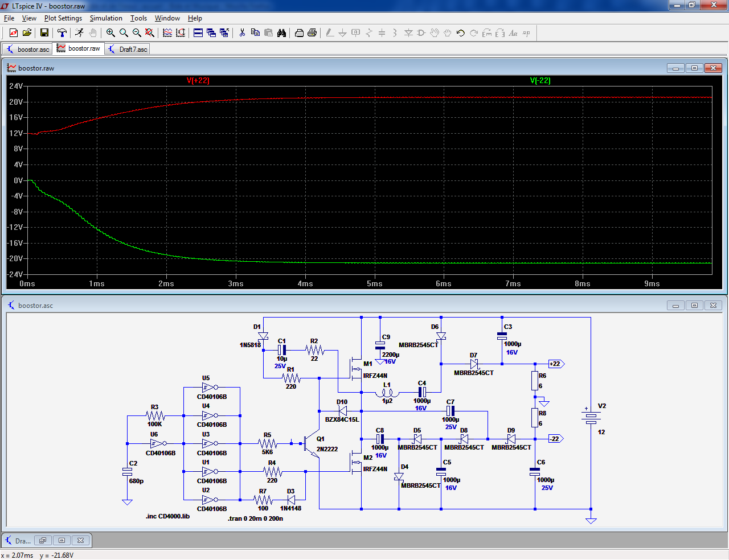The image size is (729, 560).
Task: Open the Control Panel hammer icon
Action: coord(62,33)
